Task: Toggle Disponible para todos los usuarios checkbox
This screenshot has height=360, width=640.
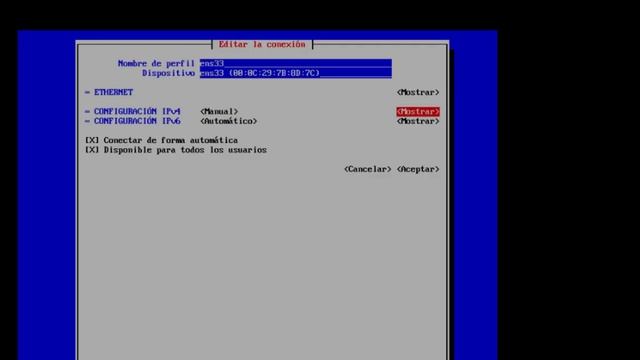Action: [92, 150]
